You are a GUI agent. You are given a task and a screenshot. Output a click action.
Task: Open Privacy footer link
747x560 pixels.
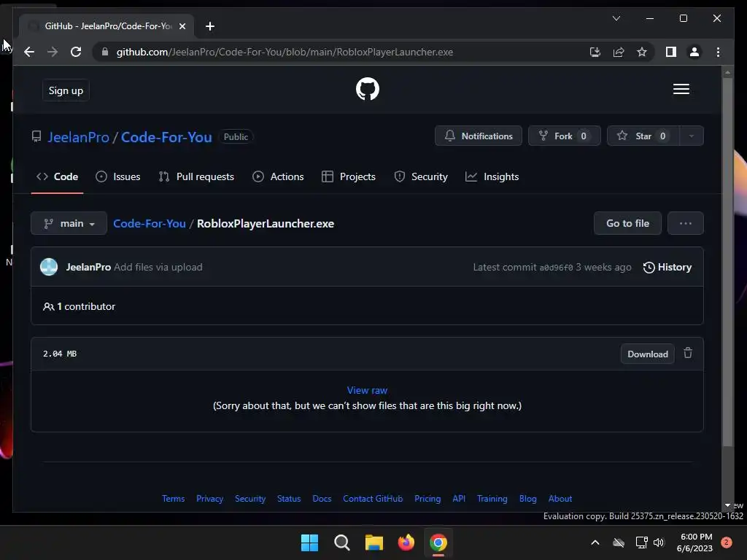tap(209, 499)
